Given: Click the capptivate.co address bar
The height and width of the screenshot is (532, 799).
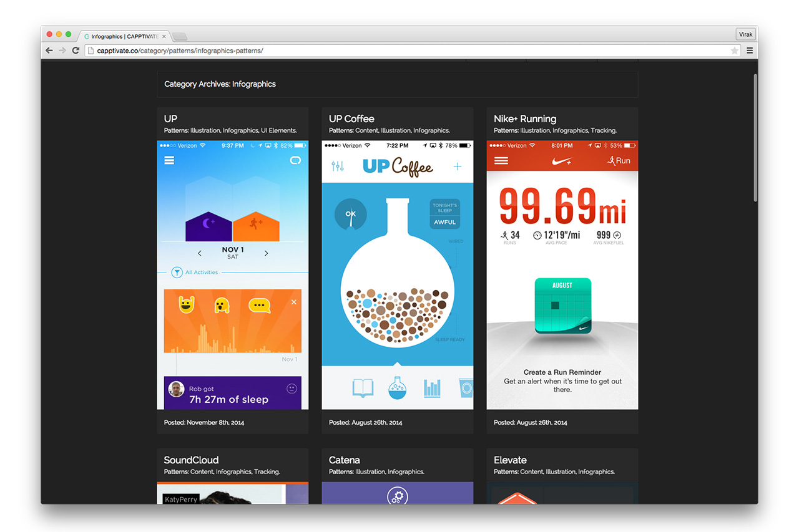Looking at the screenshot, I should 412,51.
